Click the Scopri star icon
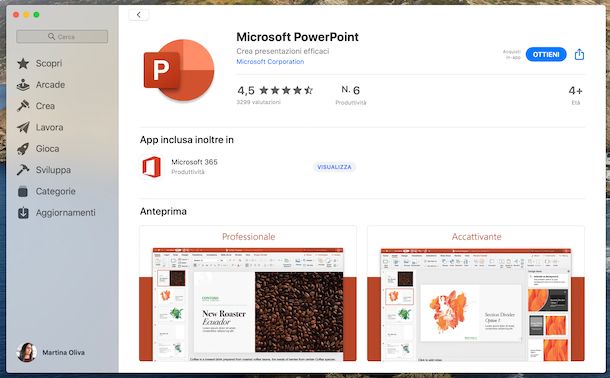The image size is (610, 378). [x=23, y=63]
